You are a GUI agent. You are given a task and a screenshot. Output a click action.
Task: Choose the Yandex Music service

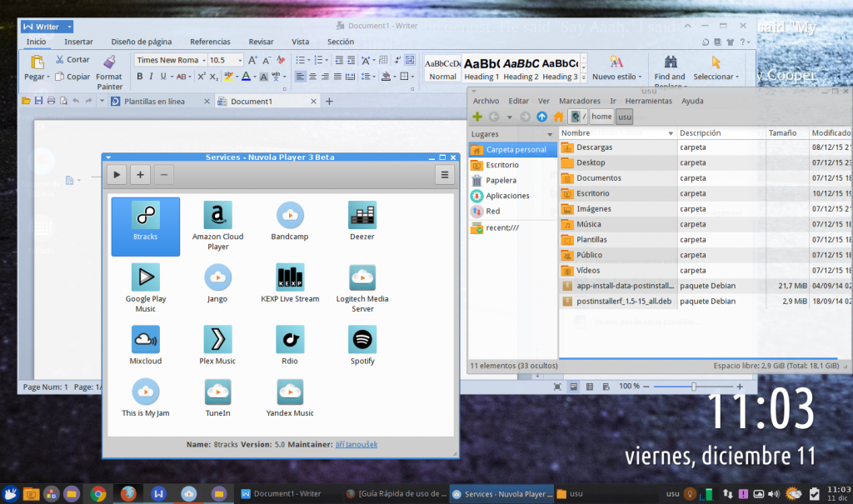click(290, 397)
